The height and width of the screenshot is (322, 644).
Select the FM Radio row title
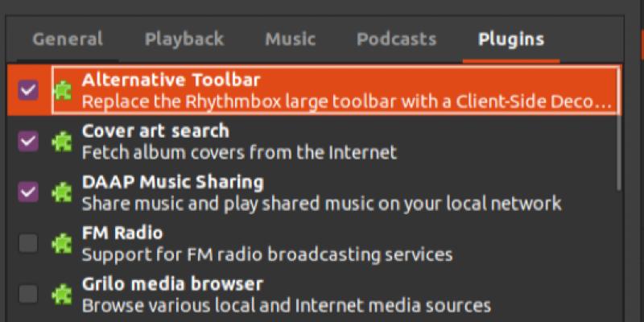122,233
